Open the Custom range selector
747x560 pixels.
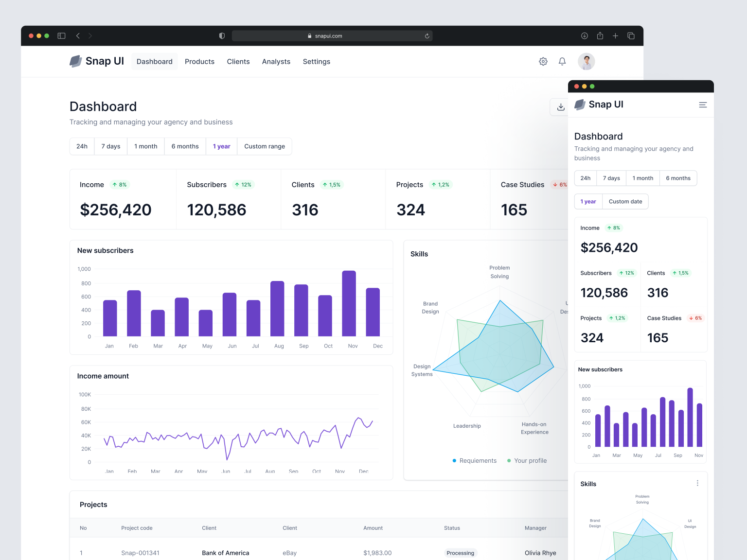pyautogui.click(x=264, y=146)
